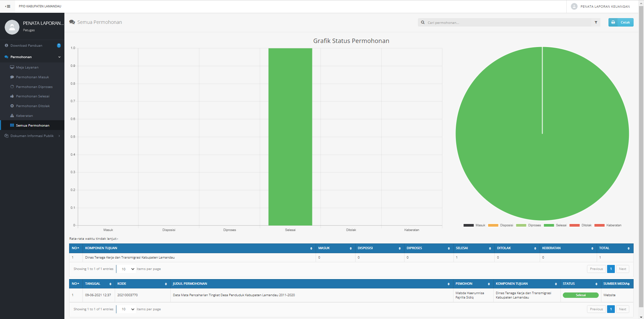Click the filter funnel icon in search bar

click(596, 22)
